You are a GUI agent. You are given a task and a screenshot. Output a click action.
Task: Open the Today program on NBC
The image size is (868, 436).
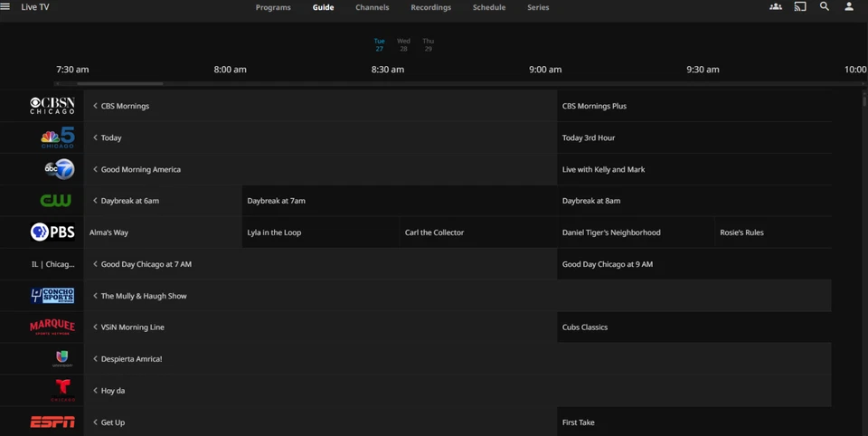[x=320, y=137]
